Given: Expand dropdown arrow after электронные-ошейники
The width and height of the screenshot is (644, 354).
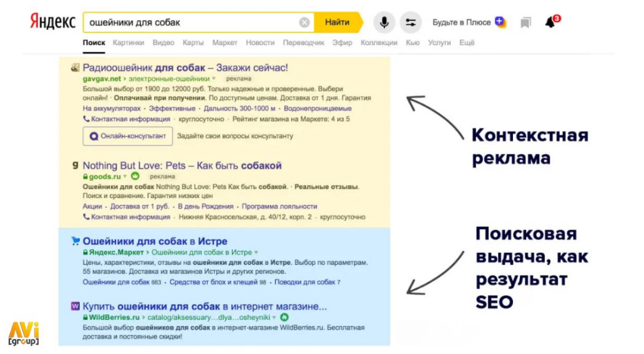Looking at the screenshot, I should pyautogui.click(x=213, y=79).
